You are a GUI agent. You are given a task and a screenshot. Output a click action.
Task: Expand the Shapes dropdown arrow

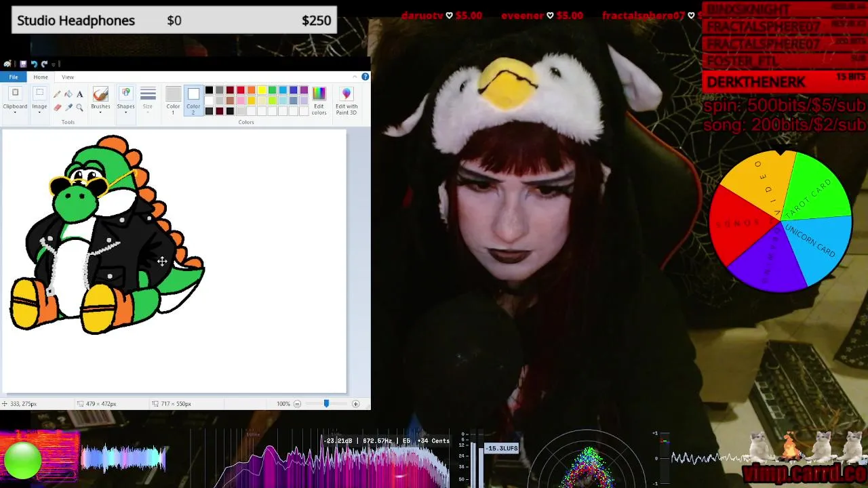coord(125,113)
